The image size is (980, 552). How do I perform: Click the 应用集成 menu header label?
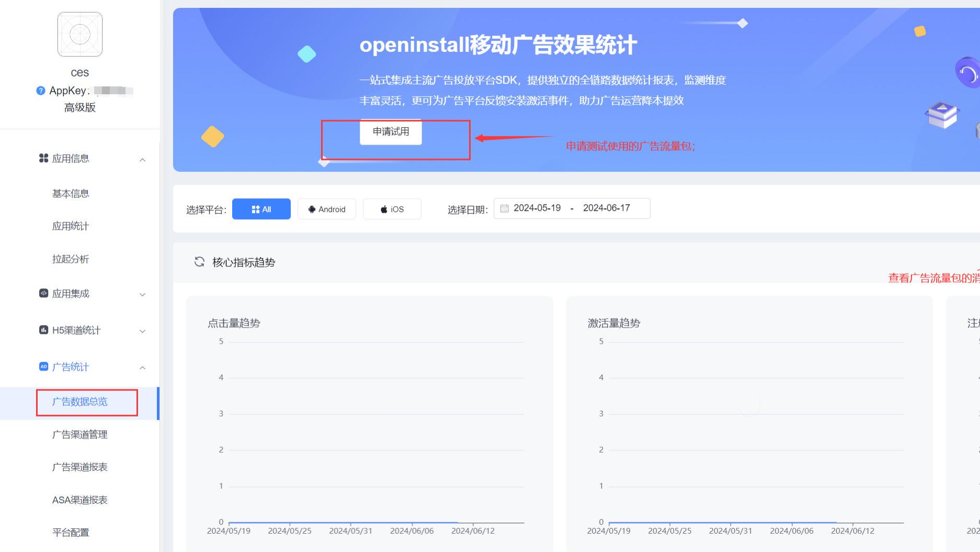71,294
